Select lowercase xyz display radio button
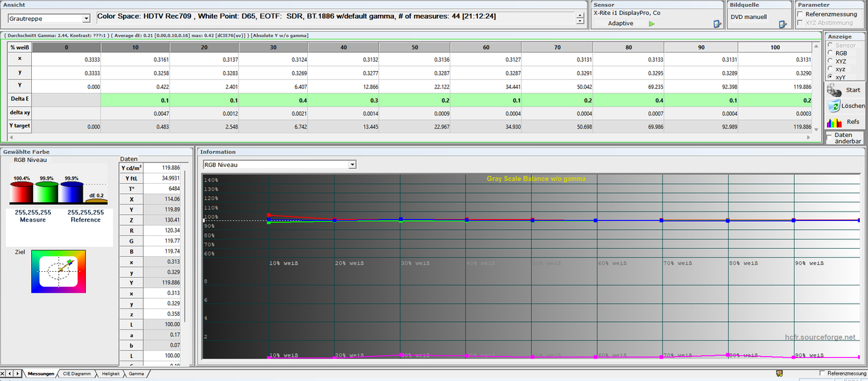This screenshot has height=381, width=868. (x=830, y=69)
